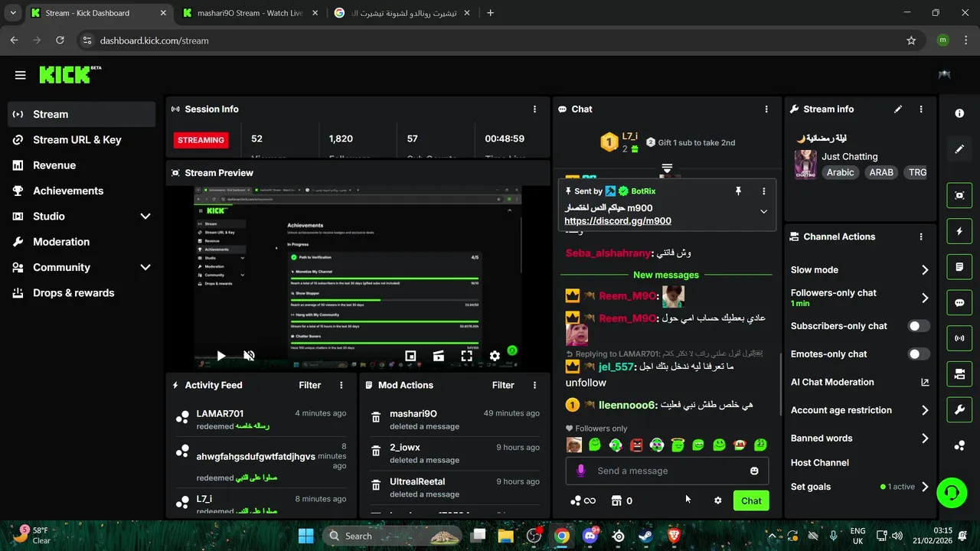Enter fullscreen on the stream preview
Image resolution: width=980 pixels, height=551 pixels.
click(466, 356)
